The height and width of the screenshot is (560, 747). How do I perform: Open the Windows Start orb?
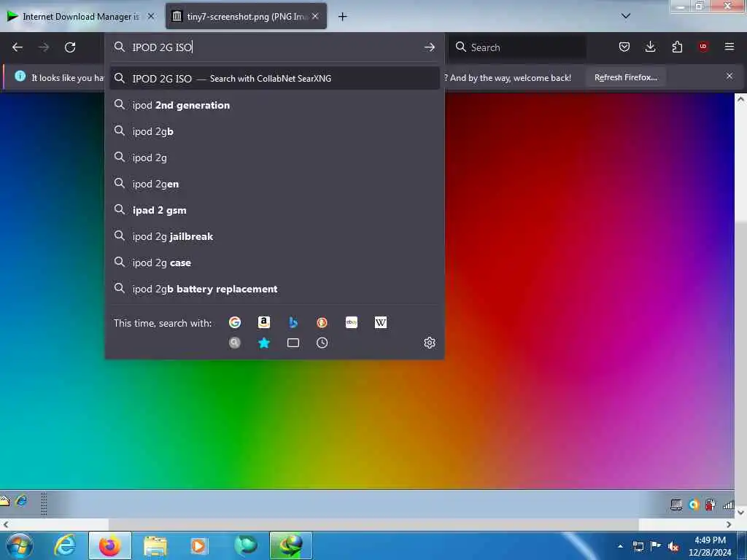point(20,545)
